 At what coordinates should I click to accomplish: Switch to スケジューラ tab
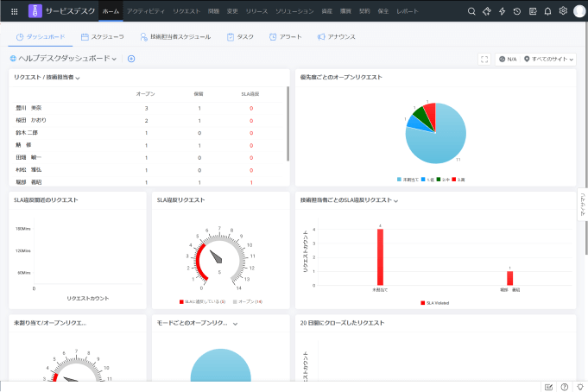103,37
